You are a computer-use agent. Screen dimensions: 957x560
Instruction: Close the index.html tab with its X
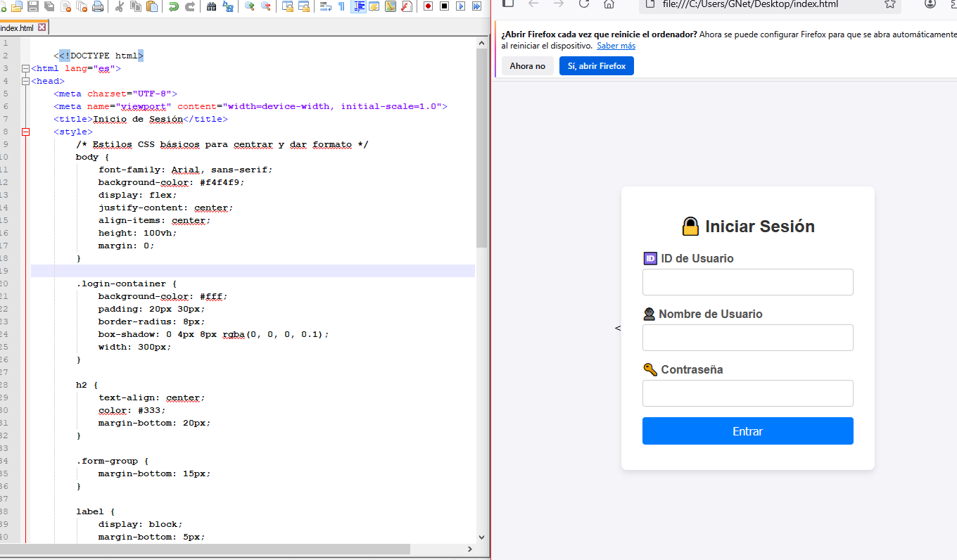pos(42,28)
